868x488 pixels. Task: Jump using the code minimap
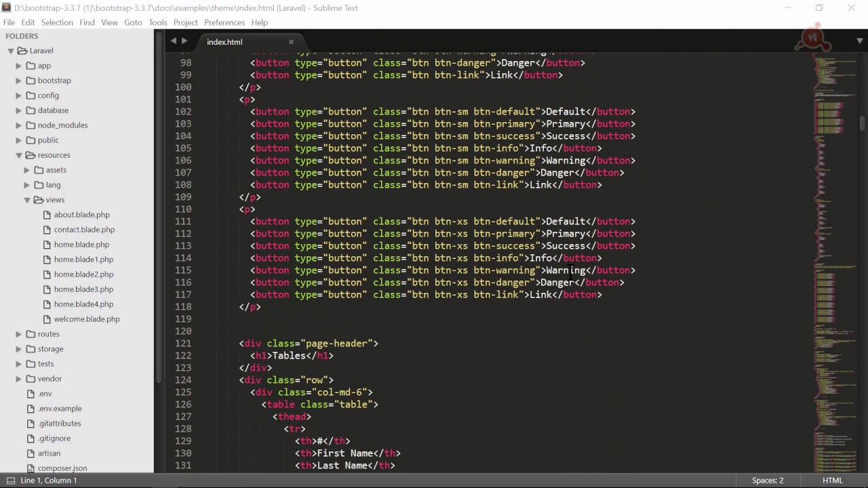(836, 264)
